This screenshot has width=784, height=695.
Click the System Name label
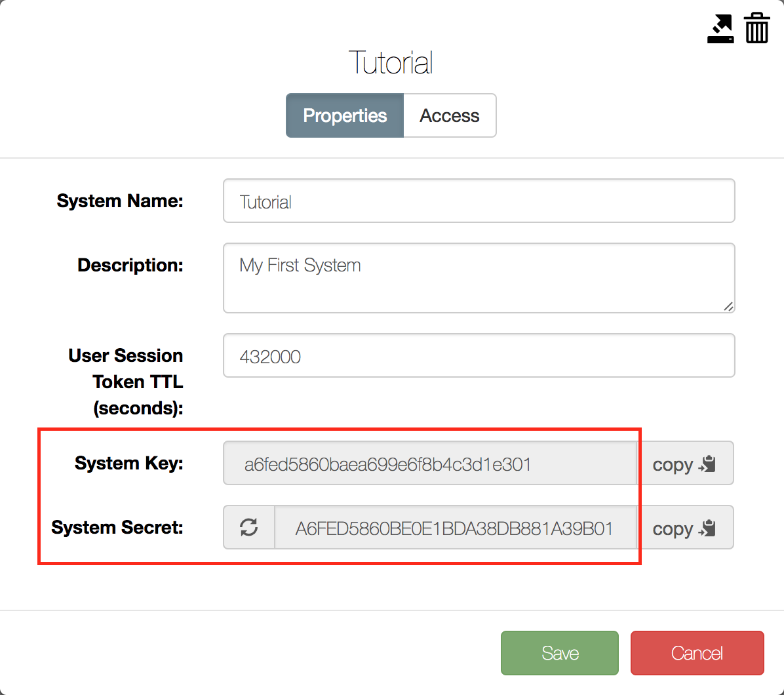click(x=120, y=201)
